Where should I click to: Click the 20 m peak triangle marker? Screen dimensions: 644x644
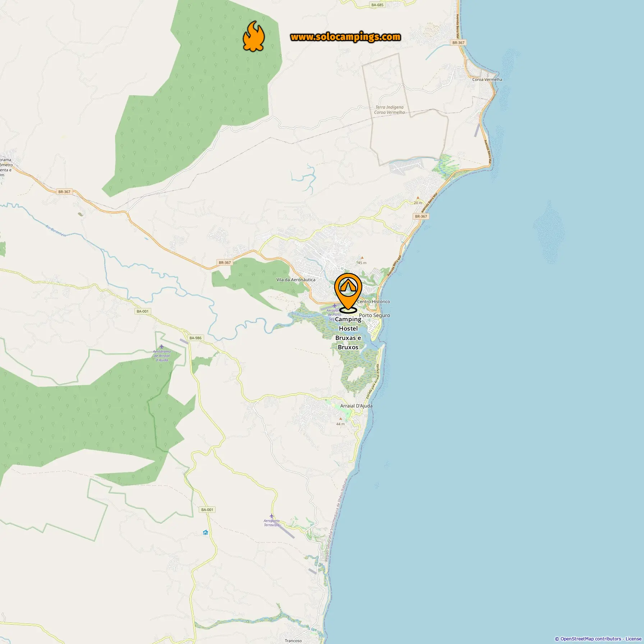418,198
